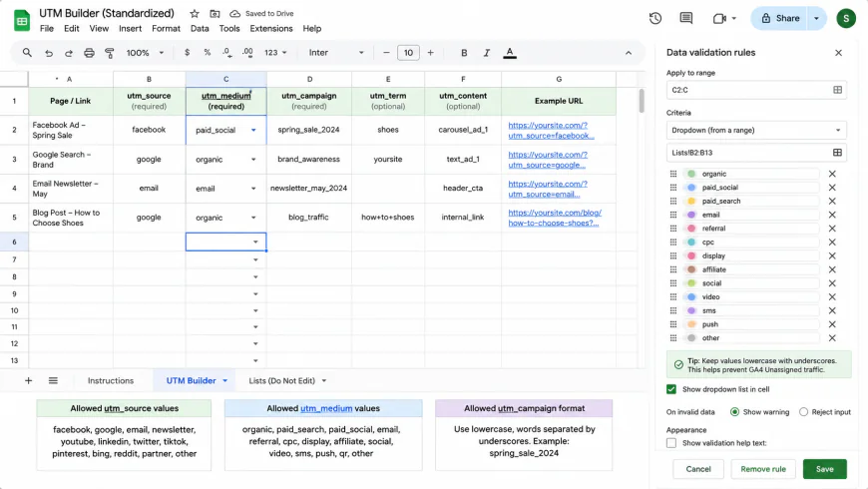
Task: Open all sheets list icon
Action: point(53,380)
